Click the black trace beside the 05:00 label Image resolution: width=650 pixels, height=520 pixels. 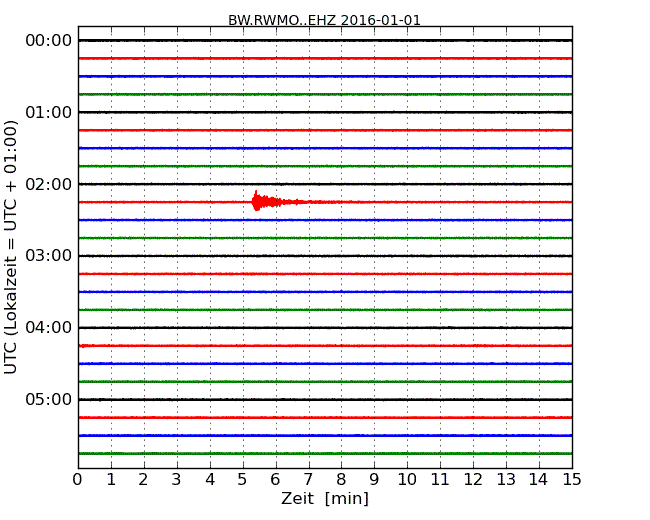click(x=325, y=400)
